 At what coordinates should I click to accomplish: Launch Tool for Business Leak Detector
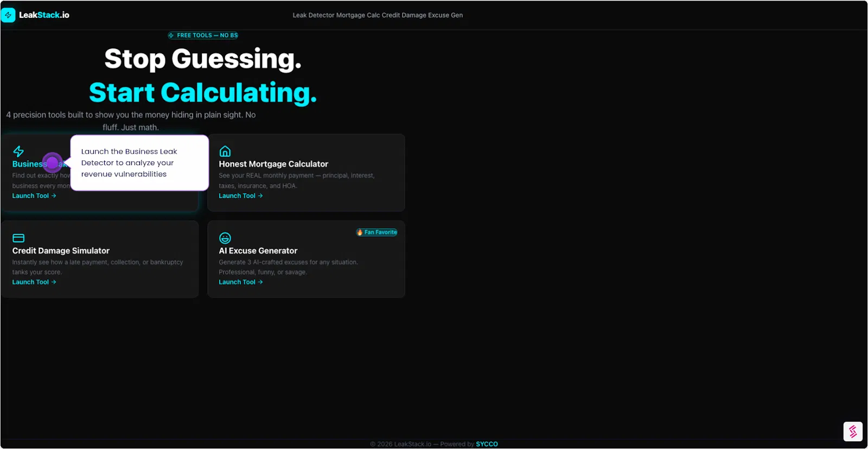(34, 196)
